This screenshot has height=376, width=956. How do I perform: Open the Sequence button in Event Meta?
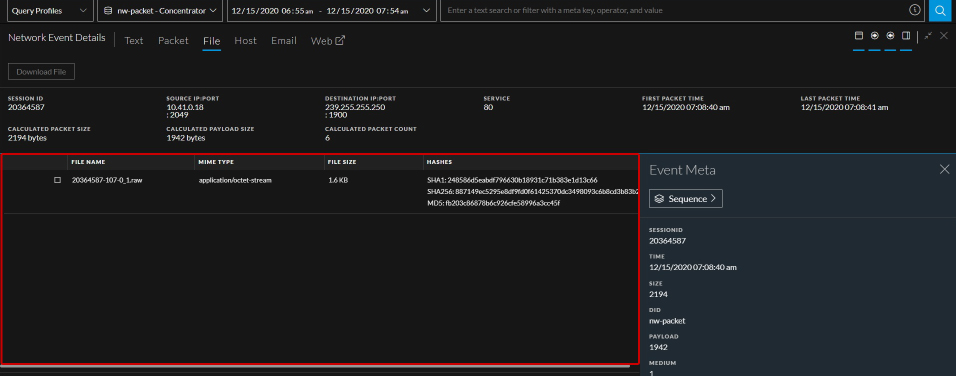pyautogui.click(x=686, y=199)
